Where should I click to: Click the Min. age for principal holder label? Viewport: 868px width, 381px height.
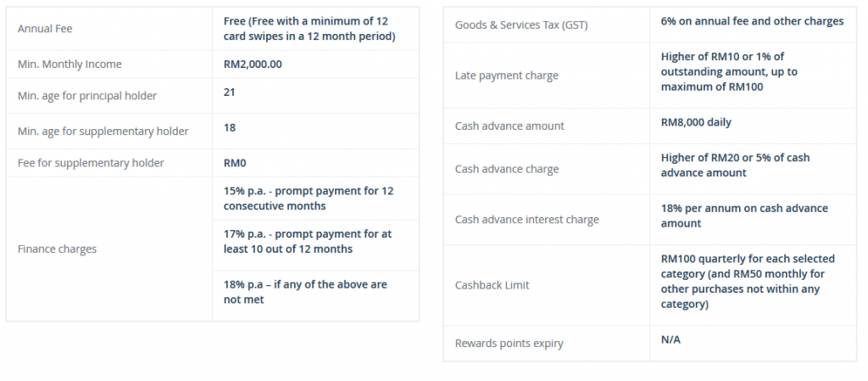tap(87, 96)
